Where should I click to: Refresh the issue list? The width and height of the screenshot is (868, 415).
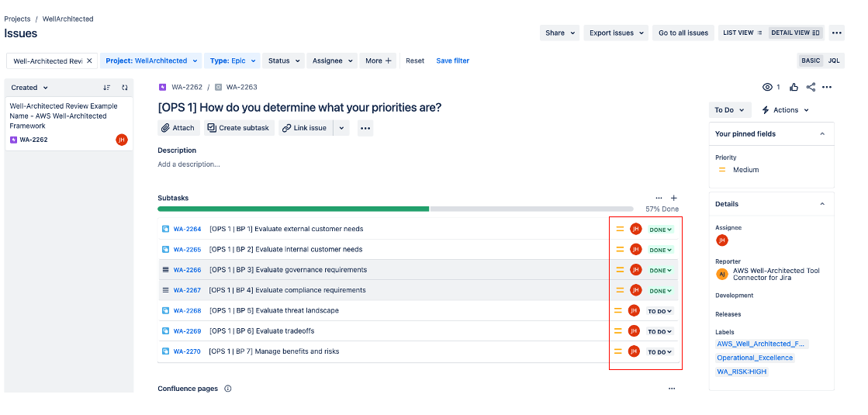click(x=125, y=88)
